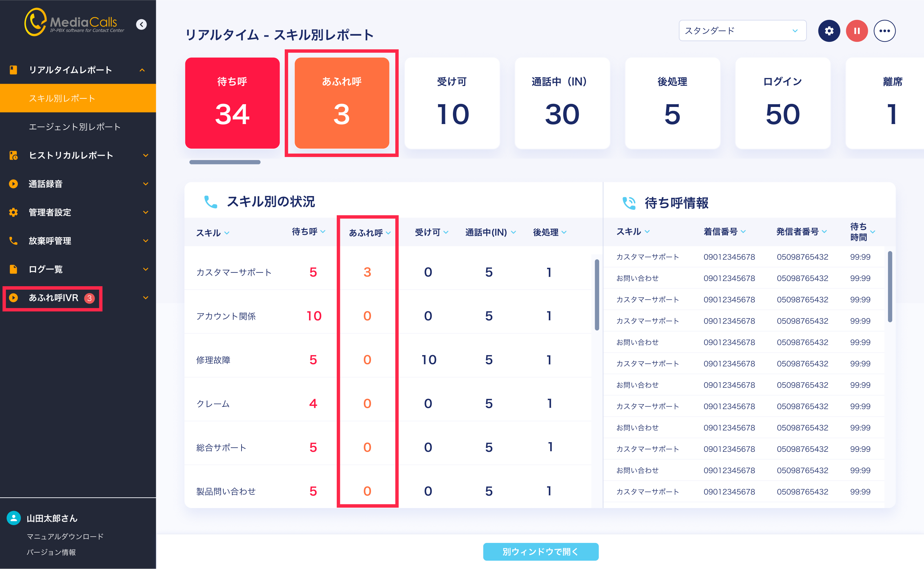Image resolution: width=924 pixels, height=569 pixels.
Task: Click the user avatar icon for 山田太郎
Action: click(x=14, y=518)
